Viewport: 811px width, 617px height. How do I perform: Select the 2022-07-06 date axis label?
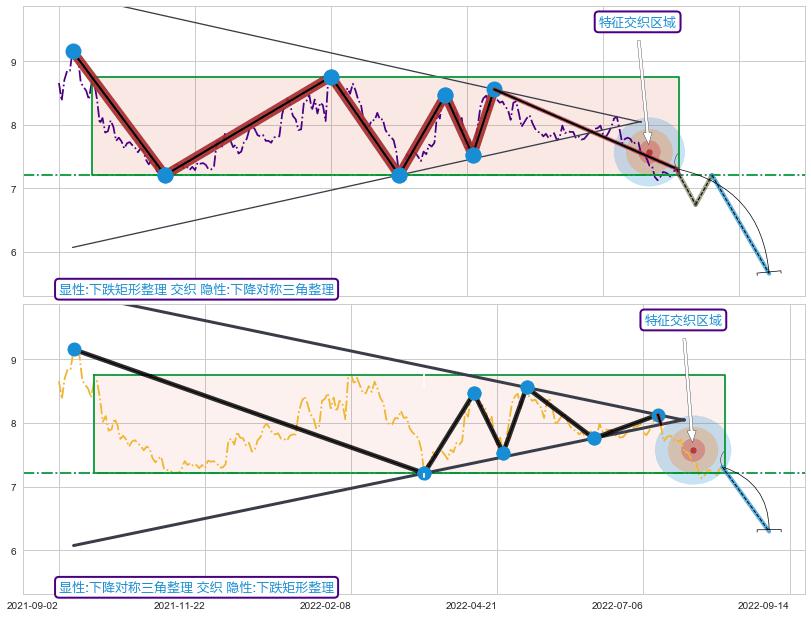click(x=618, y=605)
